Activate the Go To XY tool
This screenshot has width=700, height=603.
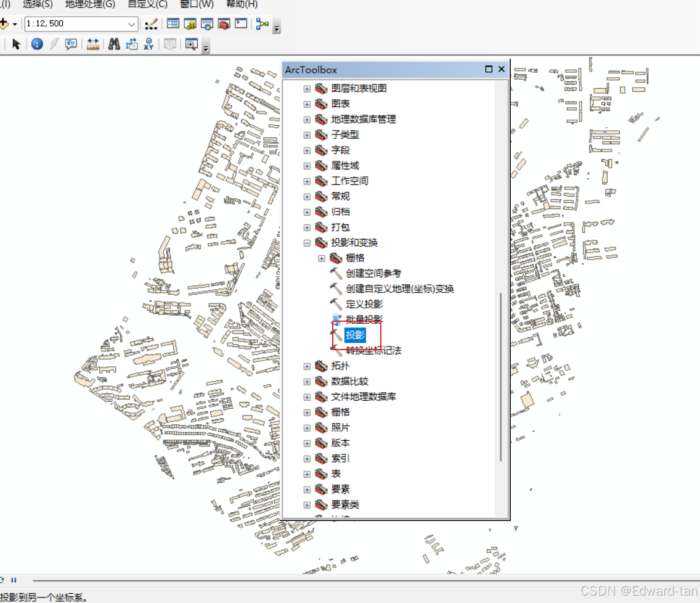[149, 44]
